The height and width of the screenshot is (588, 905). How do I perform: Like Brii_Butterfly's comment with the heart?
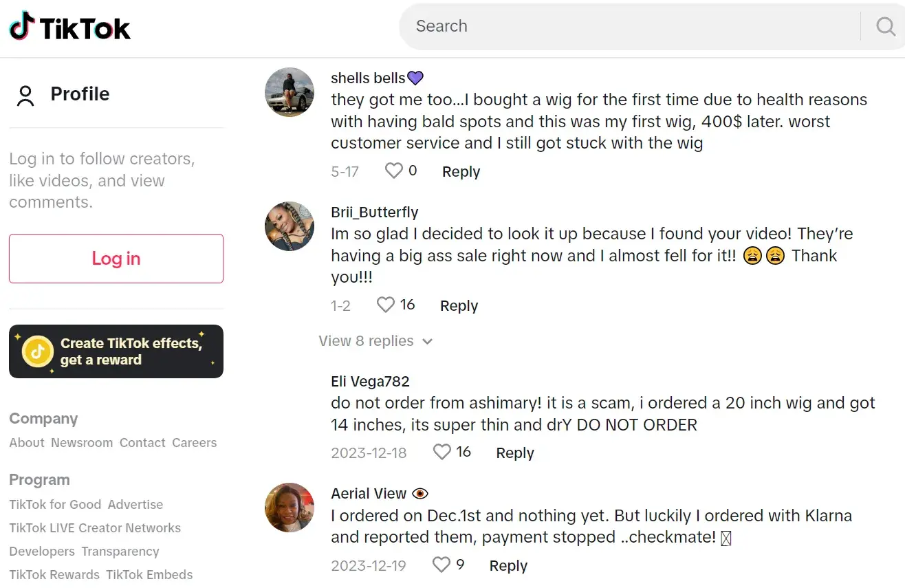coord(386,305)
